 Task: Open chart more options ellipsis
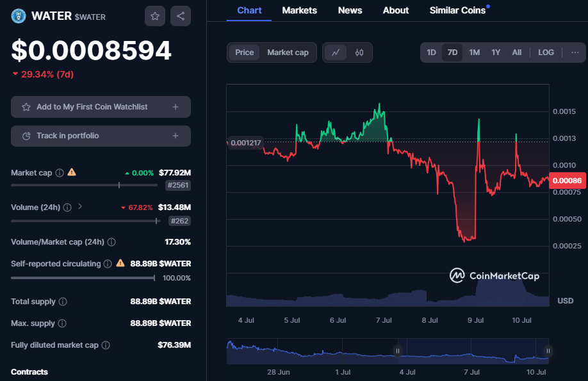coord(575,53)
